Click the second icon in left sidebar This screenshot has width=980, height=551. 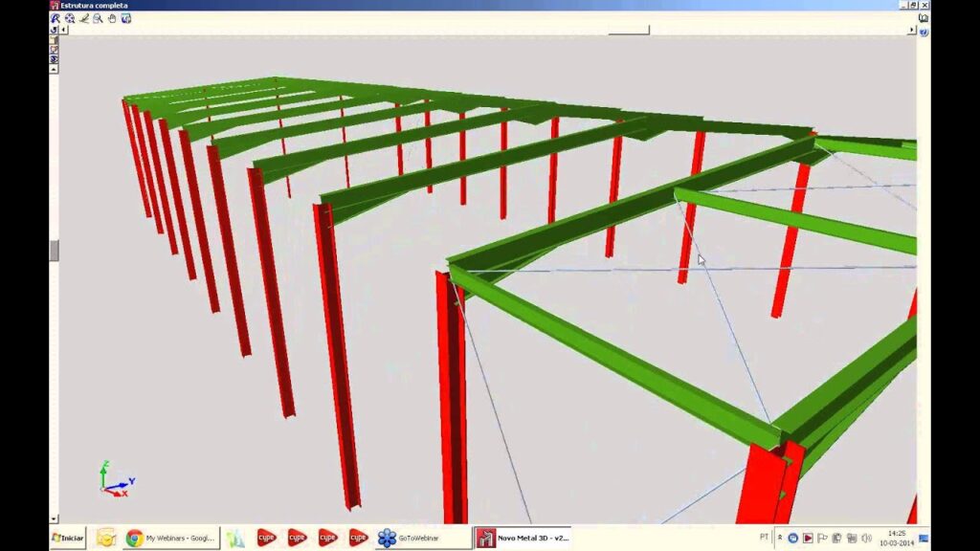click(54, 50)
